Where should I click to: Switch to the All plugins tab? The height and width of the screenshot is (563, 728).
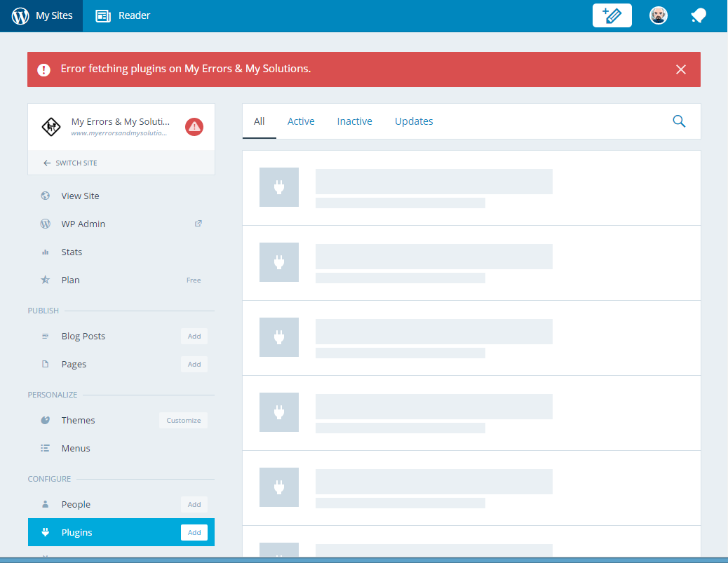259,121
